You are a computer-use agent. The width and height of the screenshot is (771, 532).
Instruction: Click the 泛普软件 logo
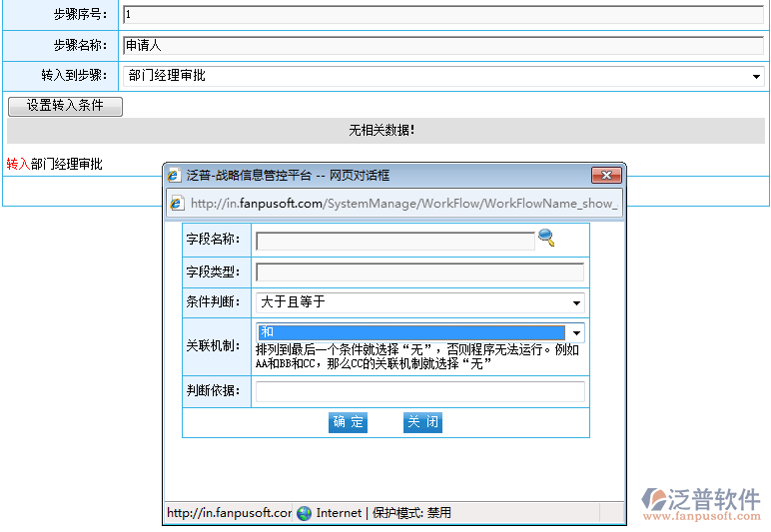(701, 502)
